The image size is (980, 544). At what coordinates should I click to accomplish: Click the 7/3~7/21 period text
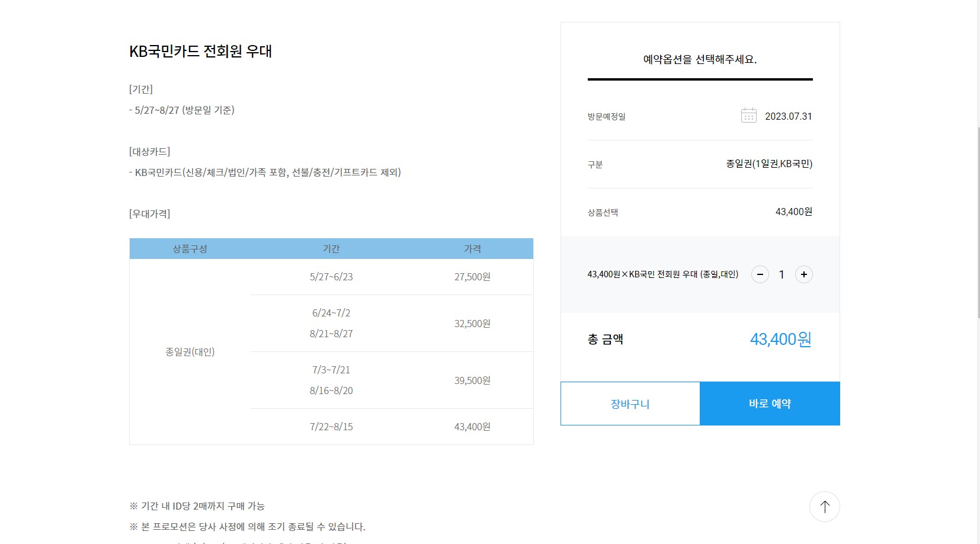(x=331, y=370)
